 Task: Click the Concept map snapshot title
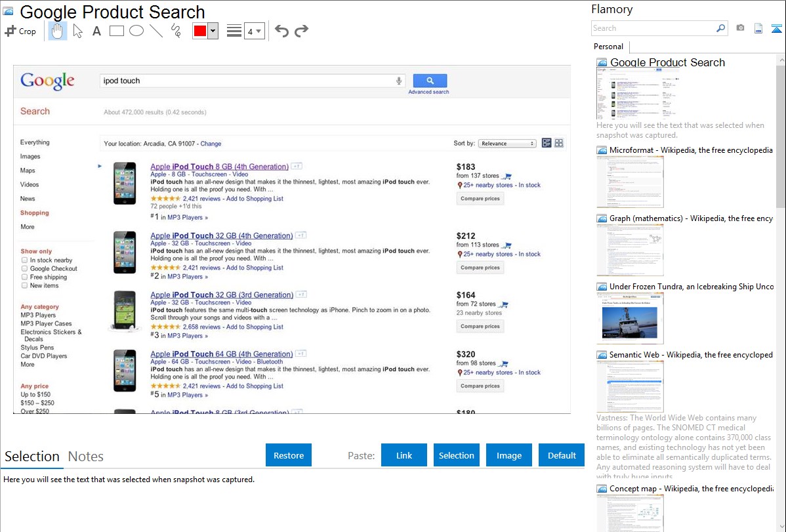pos(691,489)
